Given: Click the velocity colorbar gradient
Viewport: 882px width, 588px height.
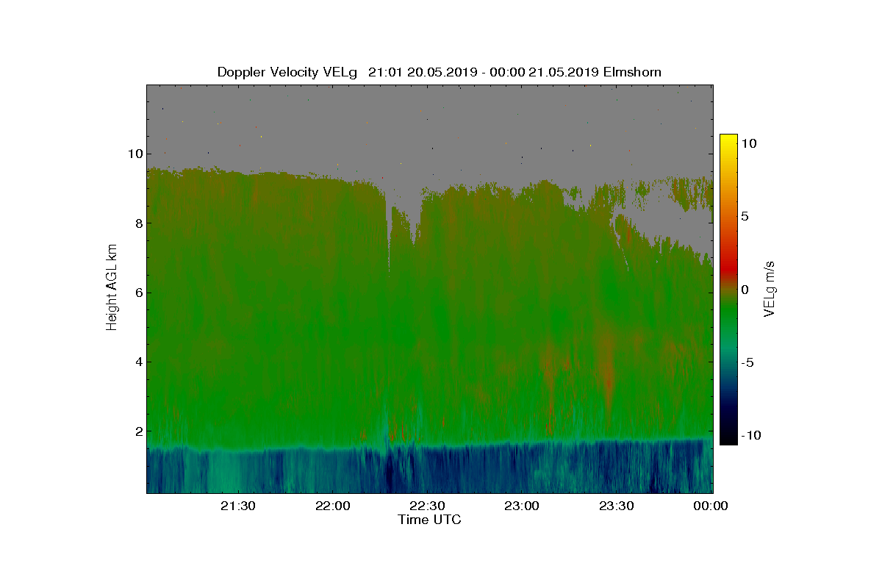Looking at the screenshot, I should pyautogui.click(x=728, y=289).
